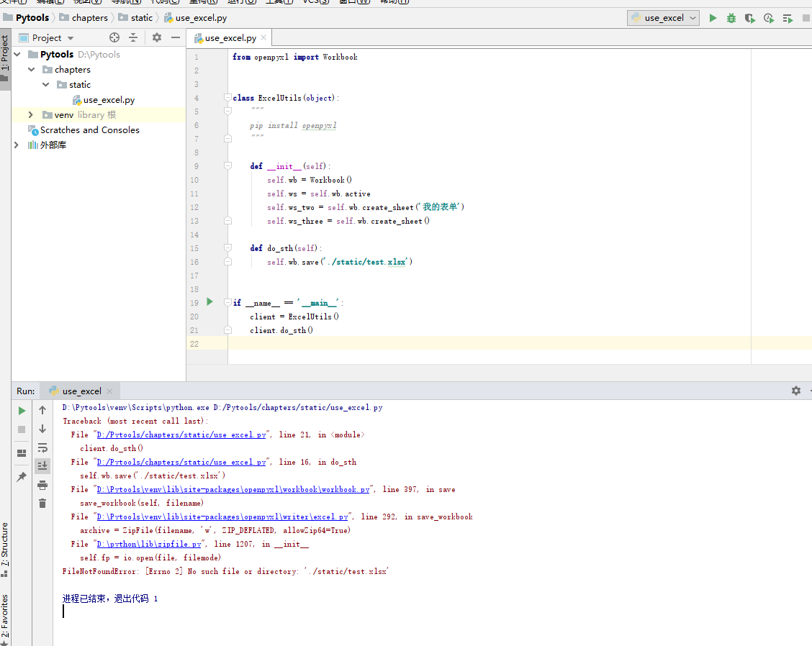Collapse the chapters folder in project tree
Image resolution: width=812 pixels, height=646 pixels.
click(31, 70)
